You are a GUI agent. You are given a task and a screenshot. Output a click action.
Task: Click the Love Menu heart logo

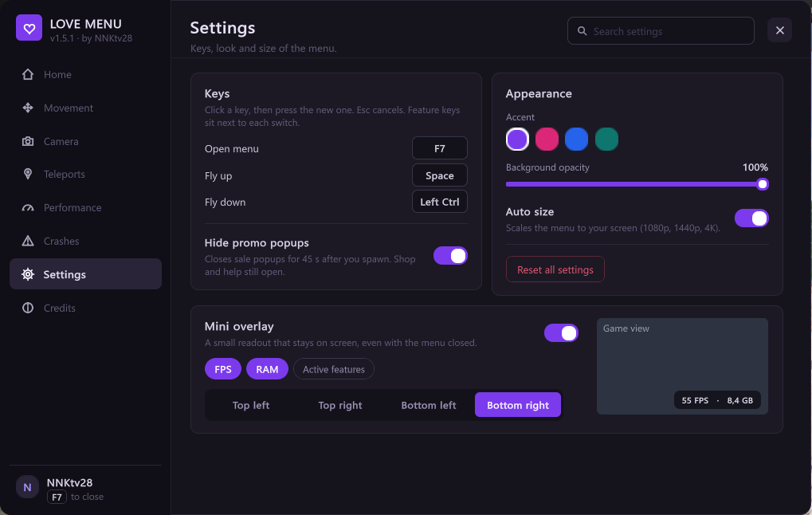(x=29, y=28)
